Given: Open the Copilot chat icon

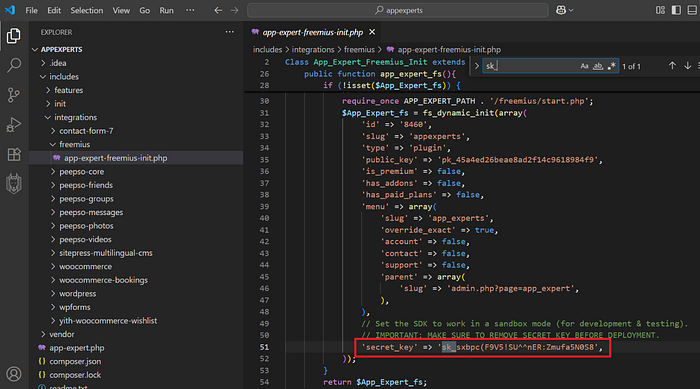Looking at the screenshot, I should [561, 10].
